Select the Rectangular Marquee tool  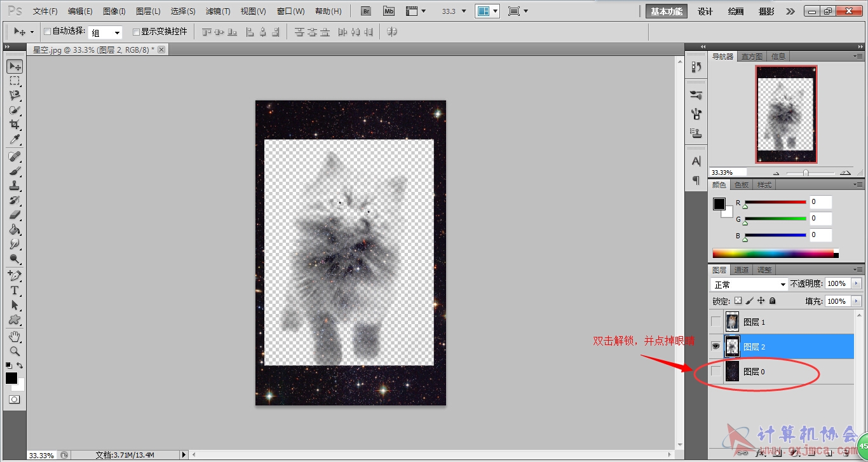15,81
